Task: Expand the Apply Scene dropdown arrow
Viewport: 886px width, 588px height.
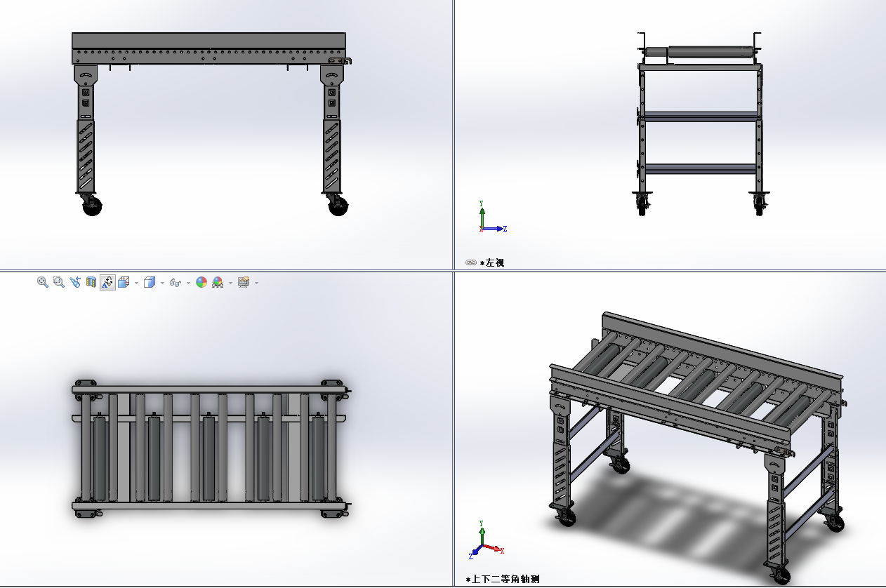Action: coord(230,283)
